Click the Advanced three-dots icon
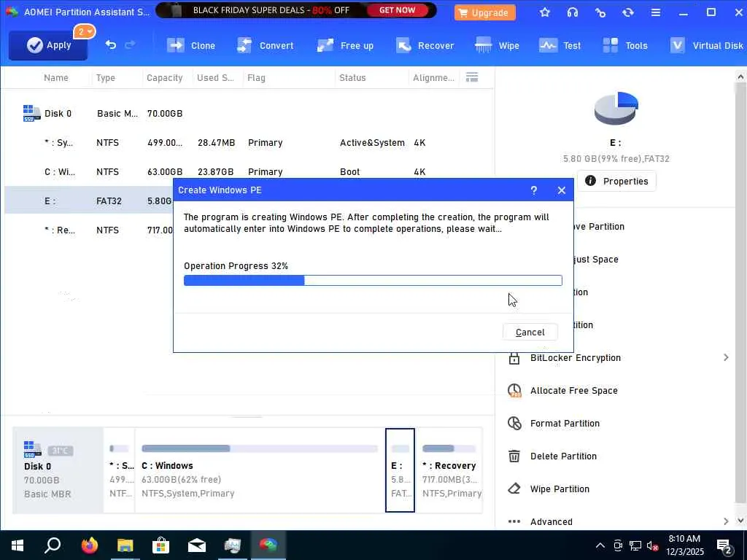The image size is (747, 560). click(514, 521)
